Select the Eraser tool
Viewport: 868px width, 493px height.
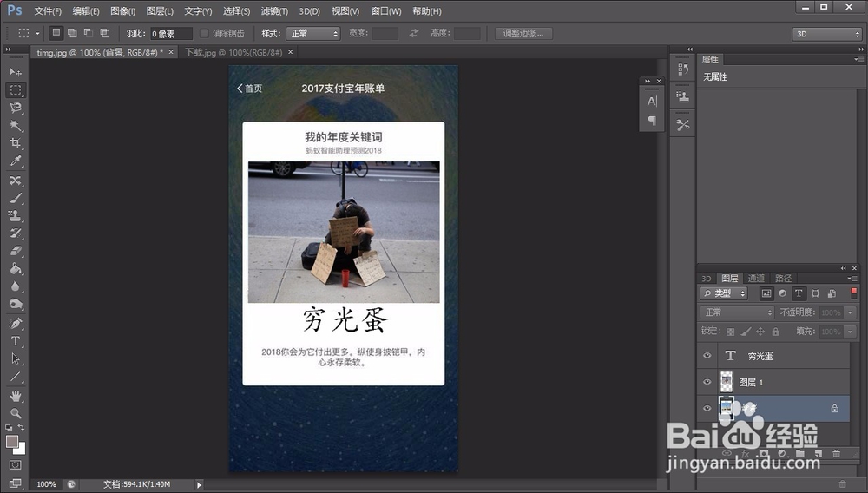pyautogui.click(x=16, y=251)
